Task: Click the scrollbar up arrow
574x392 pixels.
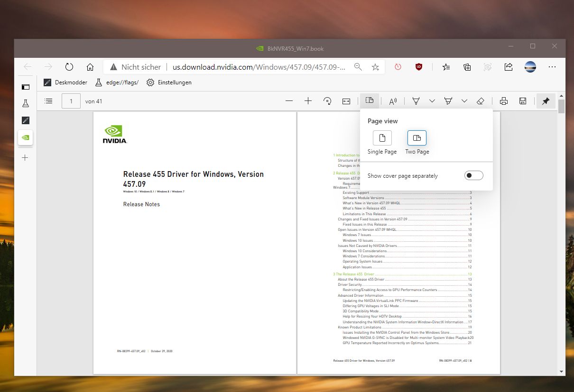Action: coord(562,95)
